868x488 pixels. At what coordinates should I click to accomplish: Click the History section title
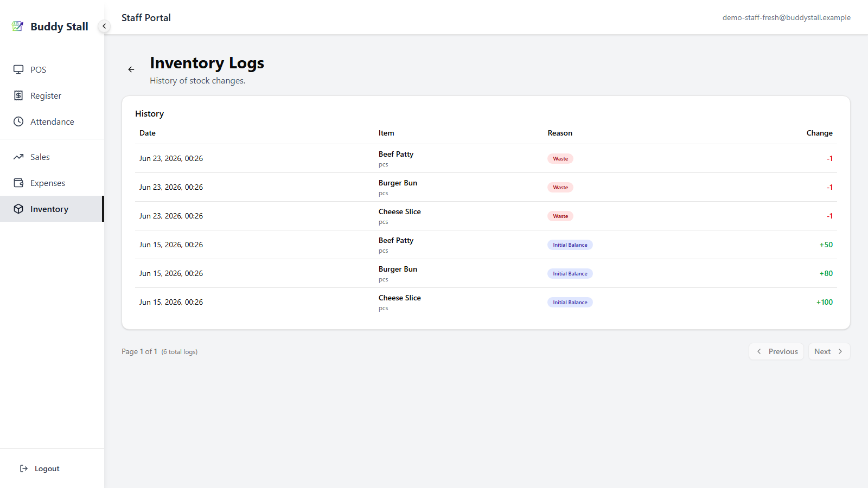pyautogui.click(x=149, y=113)
